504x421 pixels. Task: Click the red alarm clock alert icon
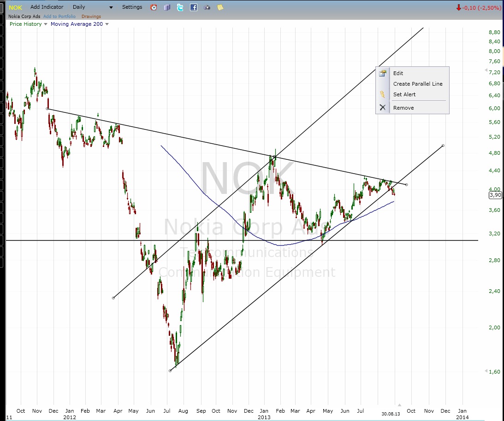(x=154, y=7)
